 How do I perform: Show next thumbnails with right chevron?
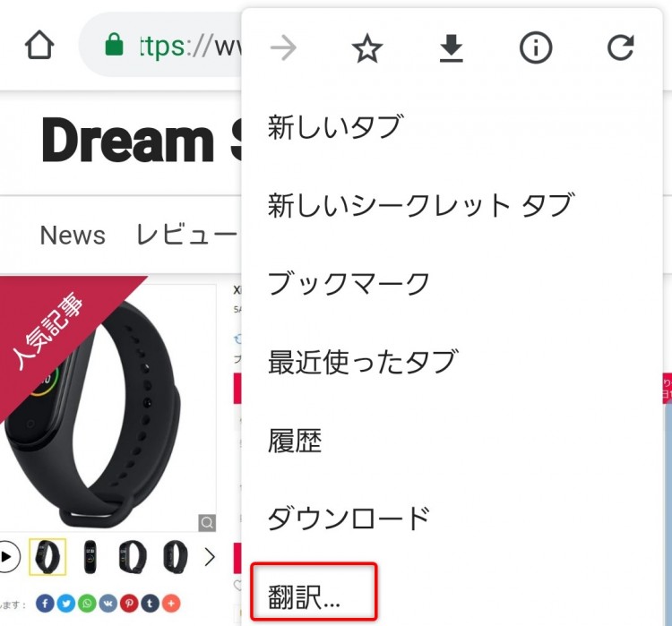[x=210, y=557]
